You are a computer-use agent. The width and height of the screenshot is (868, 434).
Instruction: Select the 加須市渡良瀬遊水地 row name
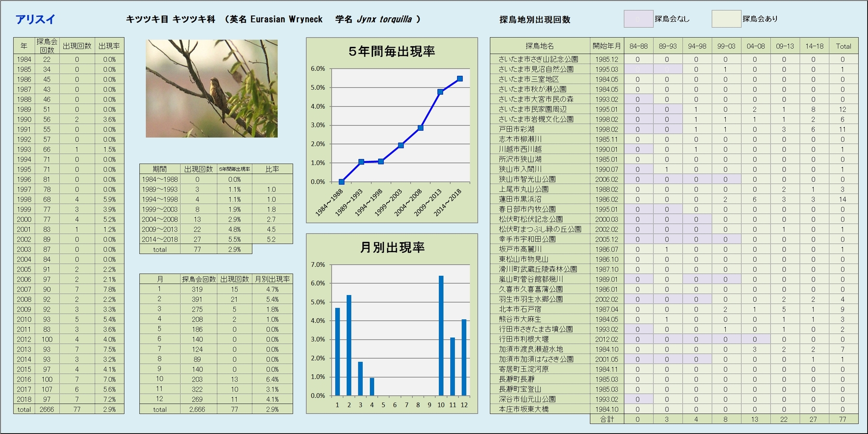(530, 349)
